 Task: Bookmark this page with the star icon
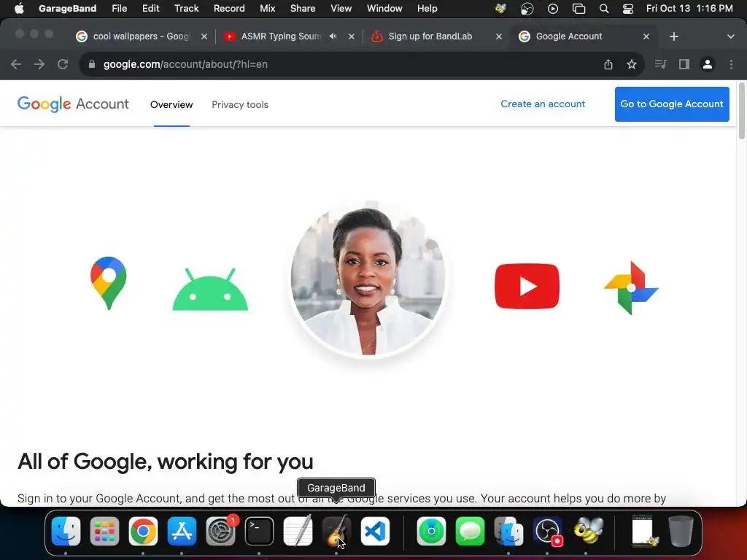click(x=632, y=64)
